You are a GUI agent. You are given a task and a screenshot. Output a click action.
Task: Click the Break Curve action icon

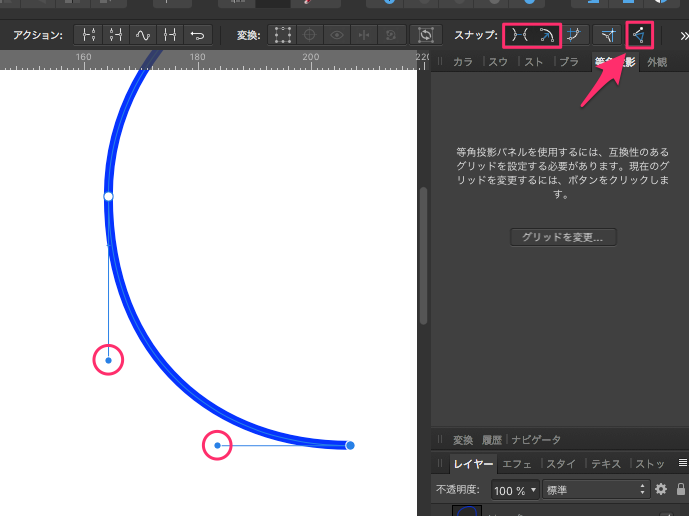(x=89, y=35)
